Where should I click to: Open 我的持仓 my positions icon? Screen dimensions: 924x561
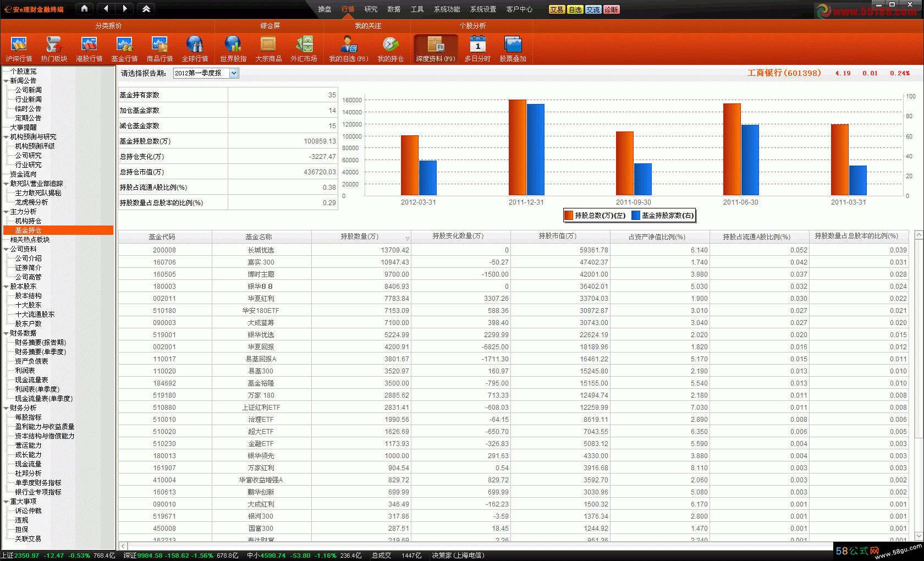click(391, 48)
